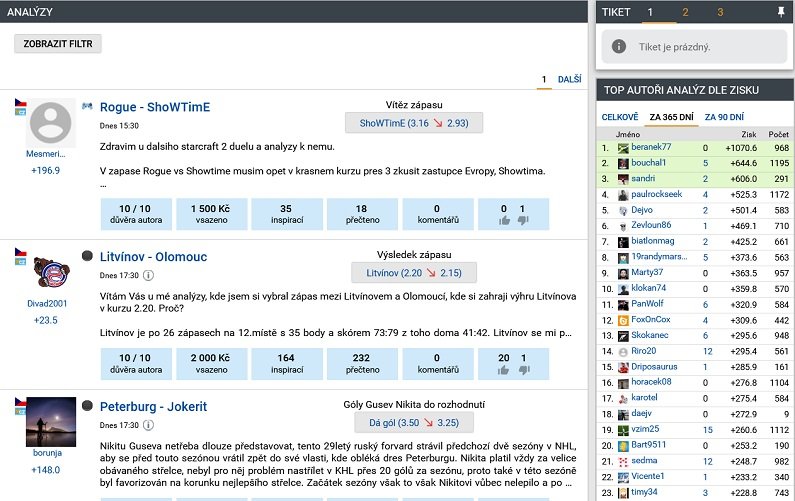This screenshot has height=501, width=795.
Task: Click FoxOnCox orange avatar icon
Action: pyautogui.click(x=623, y=320)
